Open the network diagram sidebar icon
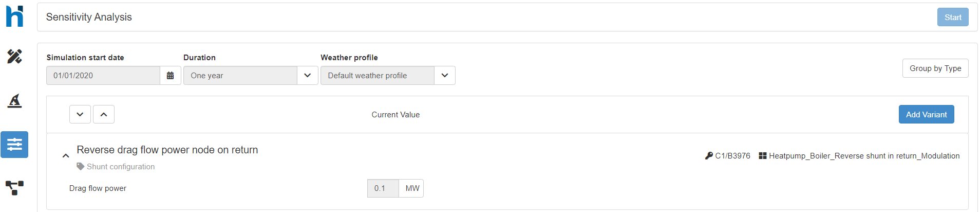 tap(14, 188)
